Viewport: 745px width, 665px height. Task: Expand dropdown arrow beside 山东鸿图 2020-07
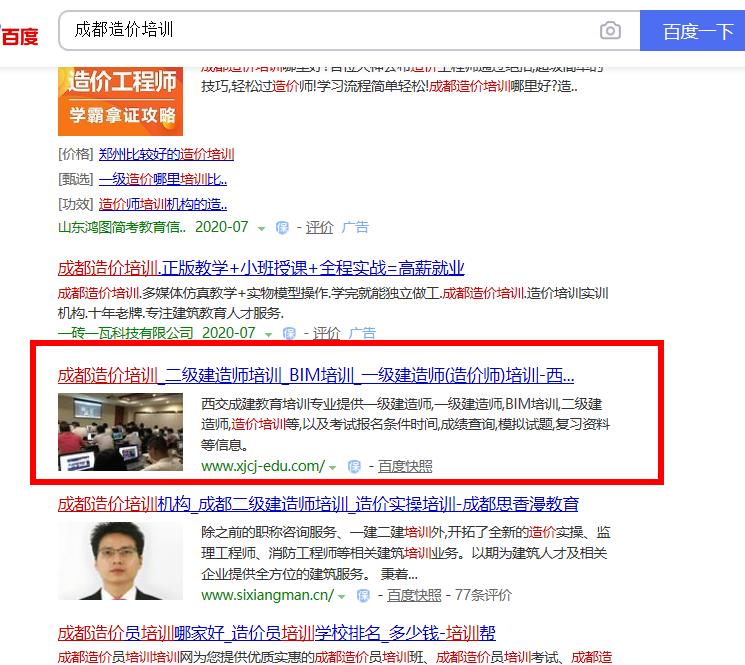261,229
